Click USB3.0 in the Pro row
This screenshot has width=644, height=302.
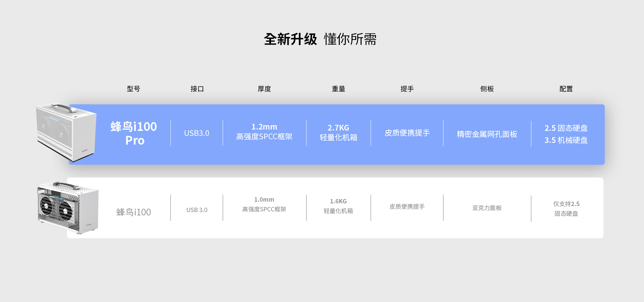(197, 133)
